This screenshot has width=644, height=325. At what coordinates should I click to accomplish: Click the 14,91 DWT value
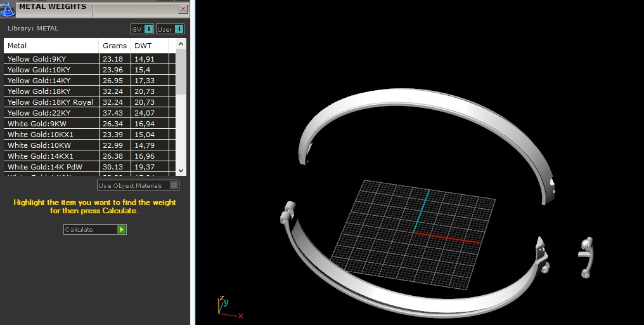tap(145, 59)
